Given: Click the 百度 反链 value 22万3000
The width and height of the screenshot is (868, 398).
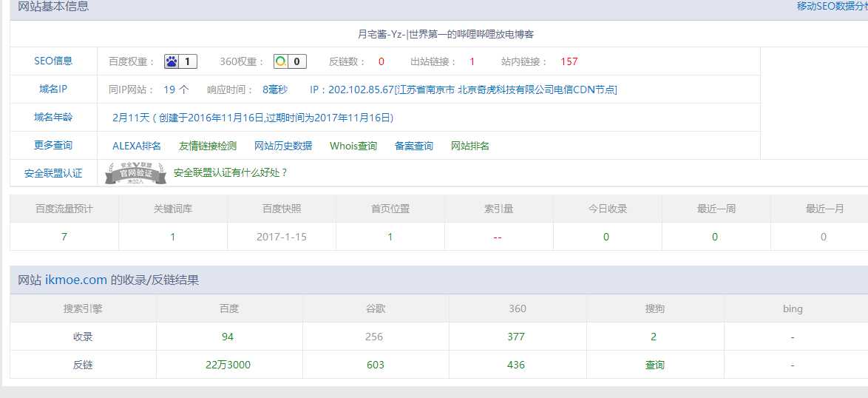Looking at the screenshot, I should (x=228, y=365).
